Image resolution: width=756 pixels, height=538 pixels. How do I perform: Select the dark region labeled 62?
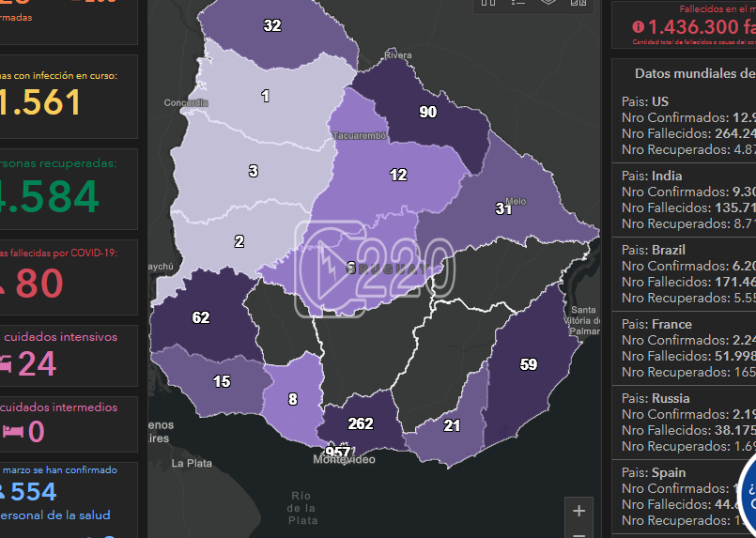201,317
